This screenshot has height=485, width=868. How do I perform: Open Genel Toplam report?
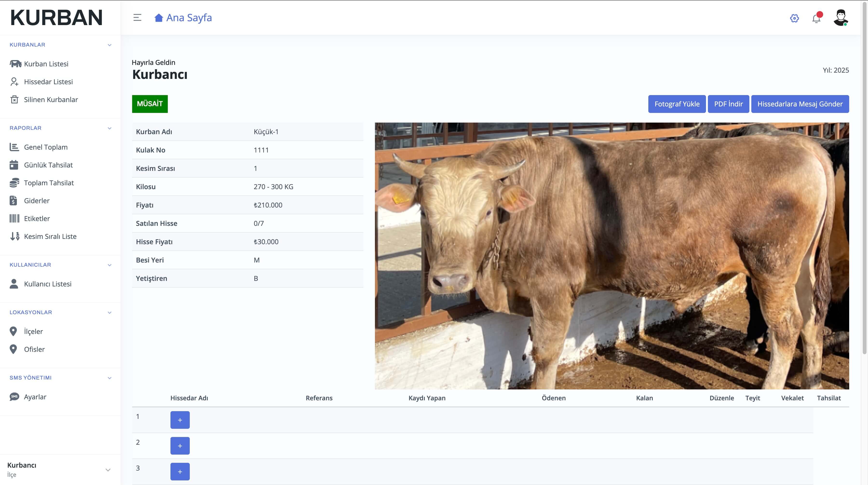tap(46, 147)
